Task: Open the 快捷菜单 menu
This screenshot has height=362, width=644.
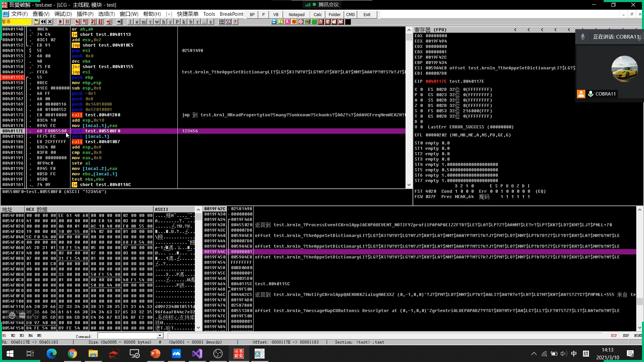Action: pos(187,14)
